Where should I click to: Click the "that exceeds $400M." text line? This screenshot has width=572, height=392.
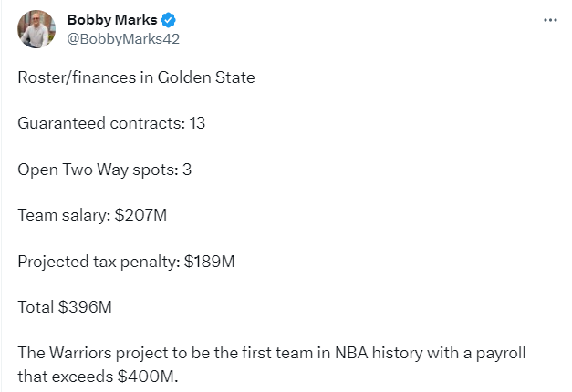[98, 375]
